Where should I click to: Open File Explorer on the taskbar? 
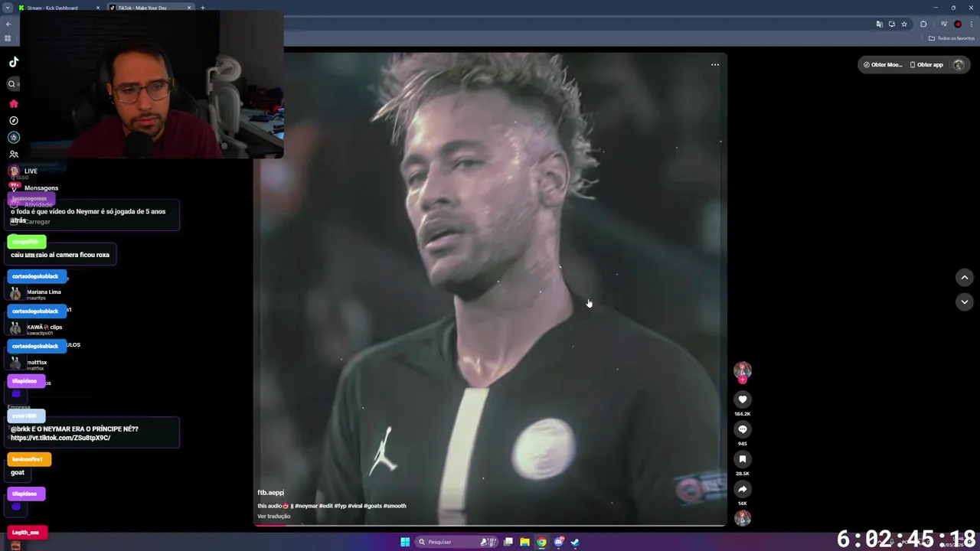coord(524,542)
